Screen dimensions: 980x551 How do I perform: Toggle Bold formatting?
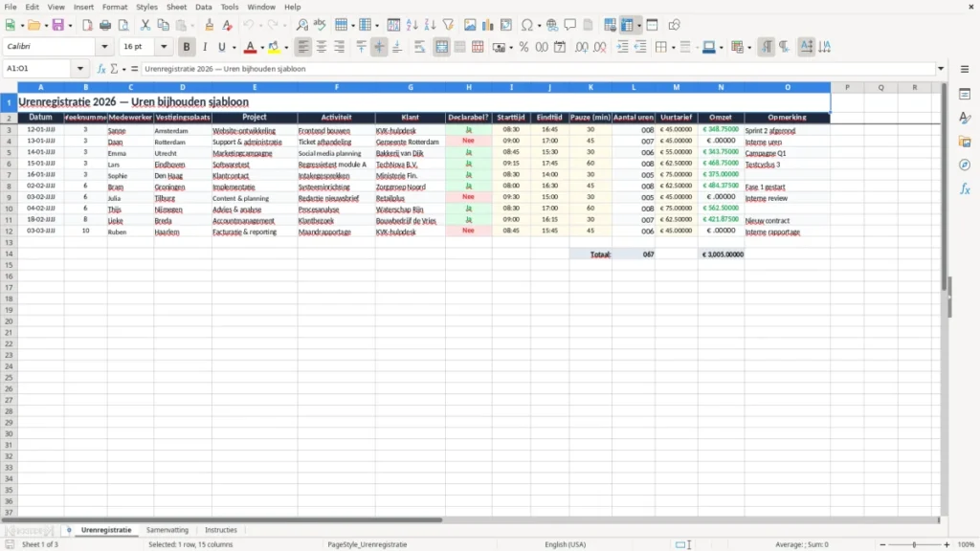tap(187, 47)
